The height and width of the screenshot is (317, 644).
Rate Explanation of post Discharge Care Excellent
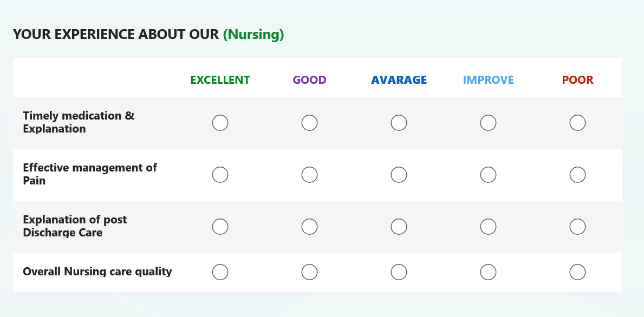[x=220, y=226]
